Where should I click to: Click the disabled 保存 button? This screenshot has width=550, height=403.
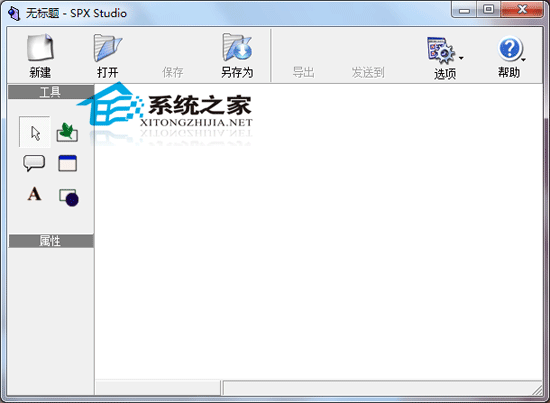172,72
